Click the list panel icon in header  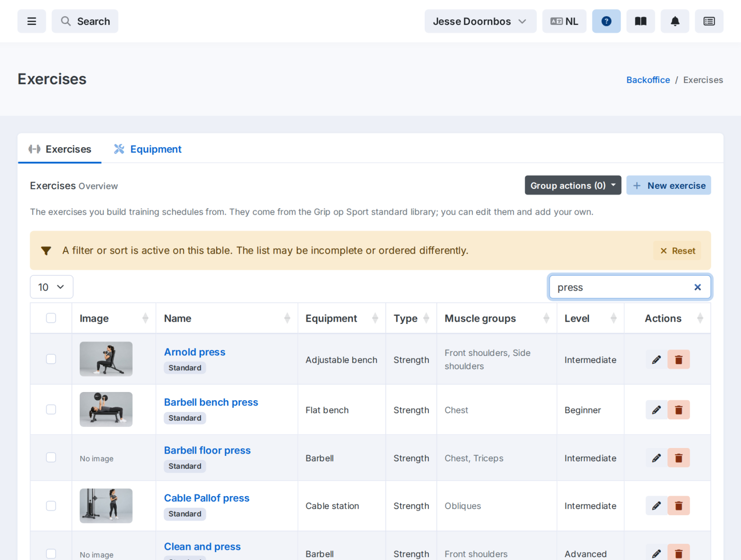(x=709, y=21)
